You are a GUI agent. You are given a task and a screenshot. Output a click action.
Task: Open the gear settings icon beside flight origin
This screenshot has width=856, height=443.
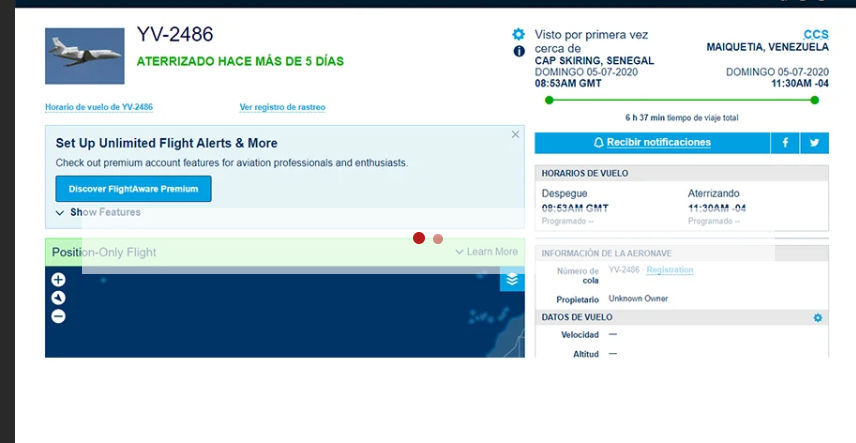518,34
